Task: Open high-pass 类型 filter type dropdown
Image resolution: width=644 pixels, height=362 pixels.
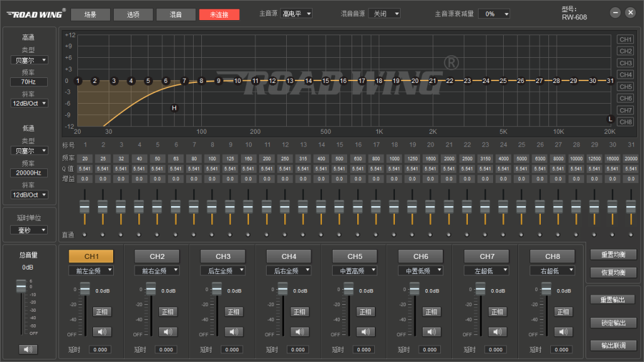Action: (x=29, y=60)
